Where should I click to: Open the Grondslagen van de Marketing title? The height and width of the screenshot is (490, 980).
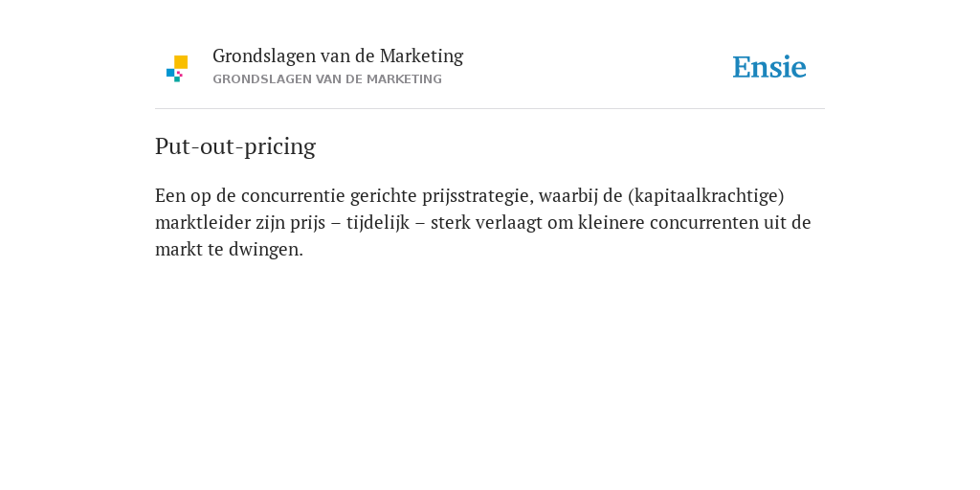click(338, 56)
